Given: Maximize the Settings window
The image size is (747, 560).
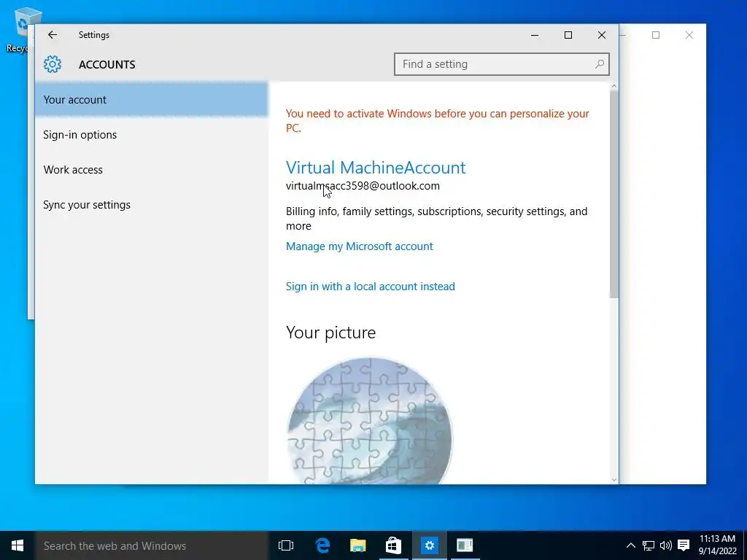Looking at the screenshot, I should tap(568, 35).
